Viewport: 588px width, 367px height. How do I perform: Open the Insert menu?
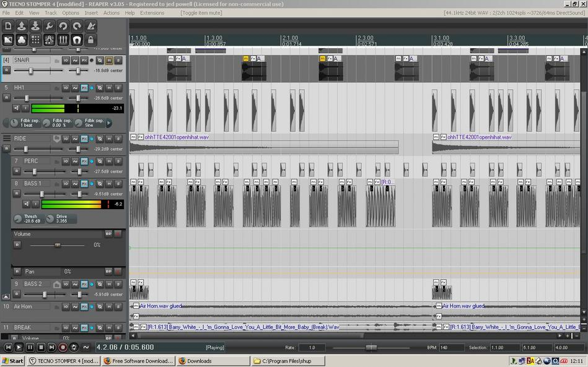(x=91, y=12)
